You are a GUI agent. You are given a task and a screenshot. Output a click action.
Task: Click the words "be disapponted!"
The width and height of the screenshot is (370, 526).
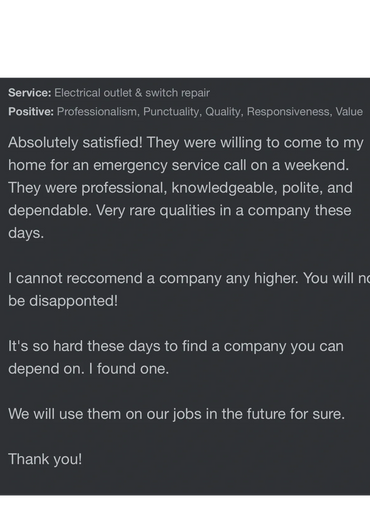click(63, 301)
